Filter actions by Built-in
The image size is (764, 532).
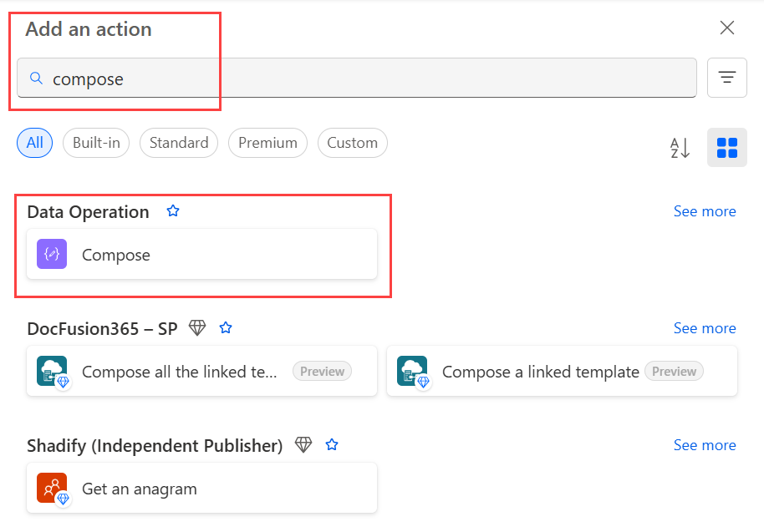[95, 143]
